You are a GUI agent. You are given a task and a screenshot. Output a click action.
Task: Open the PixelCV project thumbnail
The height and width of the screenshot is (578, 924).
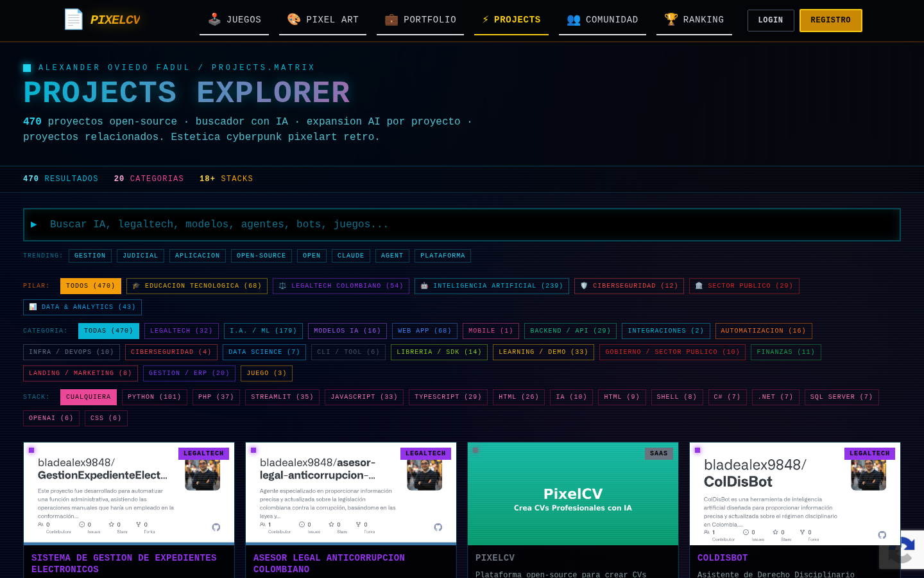573,494
